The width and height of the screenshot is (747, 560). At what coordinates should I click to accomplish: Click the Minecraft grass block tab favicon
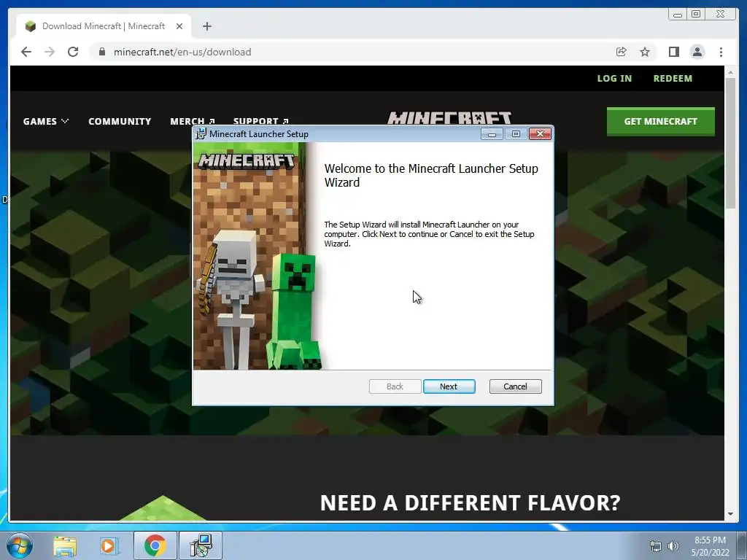[31, 26]
